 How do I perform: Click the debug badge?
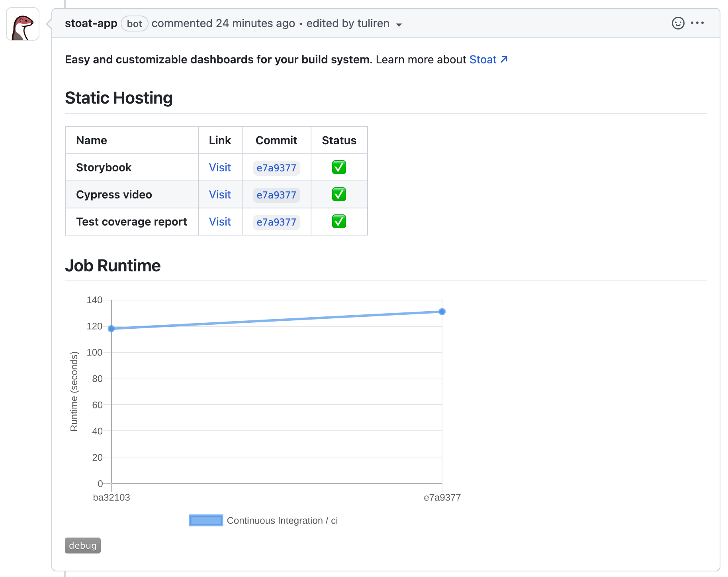click(x=83, y=546)
